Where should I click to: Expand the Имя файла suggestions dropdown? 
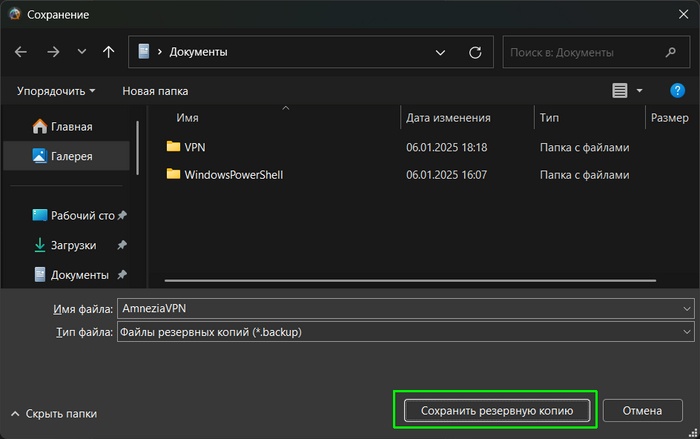click(x=686, y=308)
